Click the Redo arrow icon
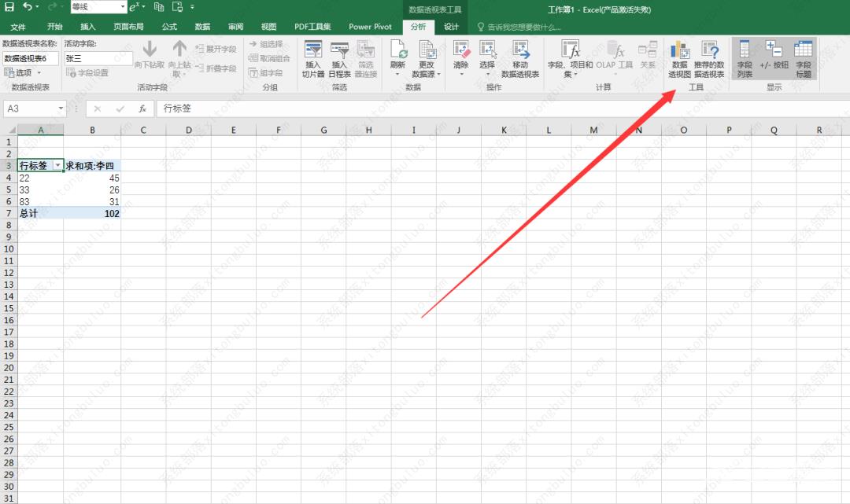Screen dimensions: 850x504 pyautogui.click(x=52, y=7)
